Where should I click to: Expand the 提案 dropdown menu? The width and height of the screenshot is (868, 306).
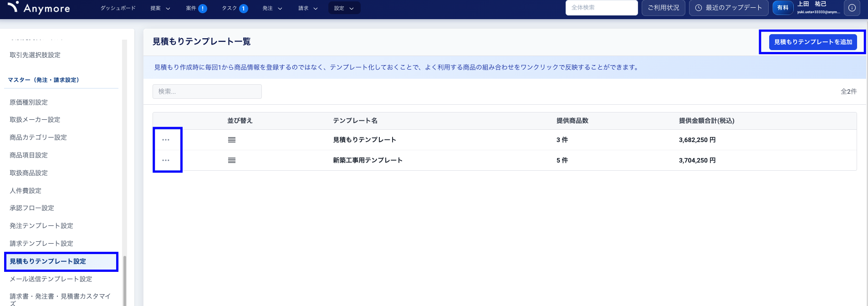[x=160, y=8]
